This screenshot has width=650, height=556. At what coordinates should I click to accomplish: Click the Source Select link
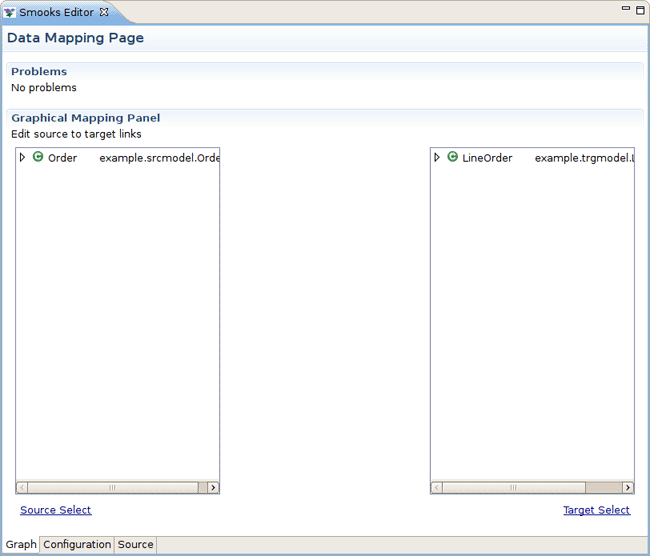55,510
